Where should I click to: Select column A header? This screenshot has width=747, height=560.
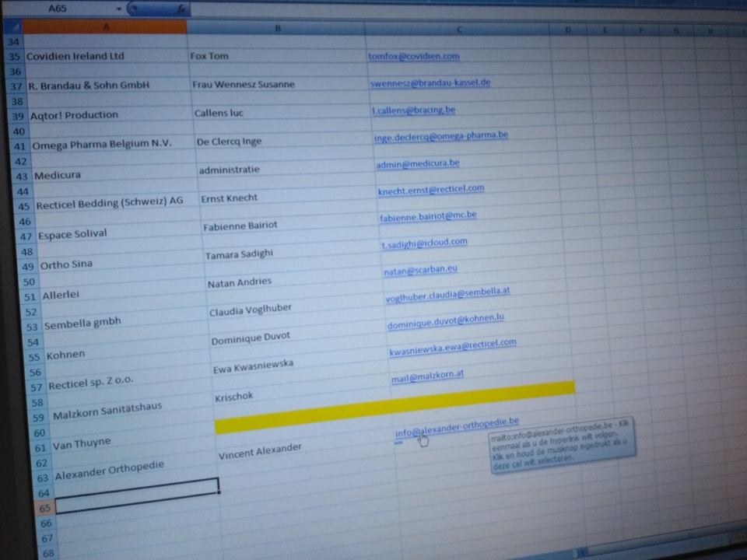[105, 27]
